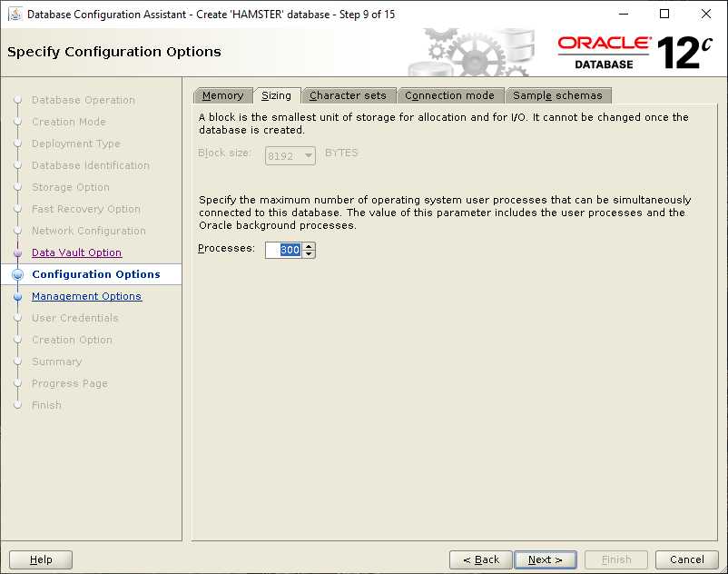Select the Sizing tab
Viewport: 728px width, 574px height.
tap(277, 95)
